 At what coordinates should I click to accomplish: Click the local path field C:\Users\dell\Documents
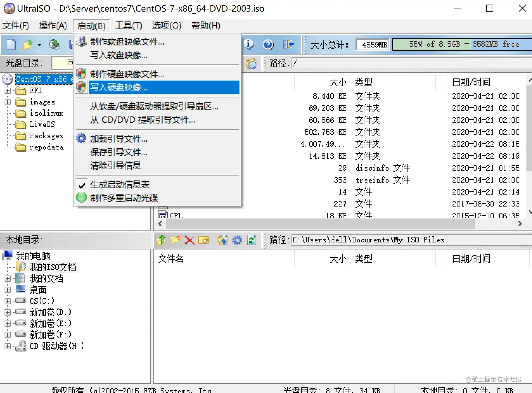pos(412,240)
